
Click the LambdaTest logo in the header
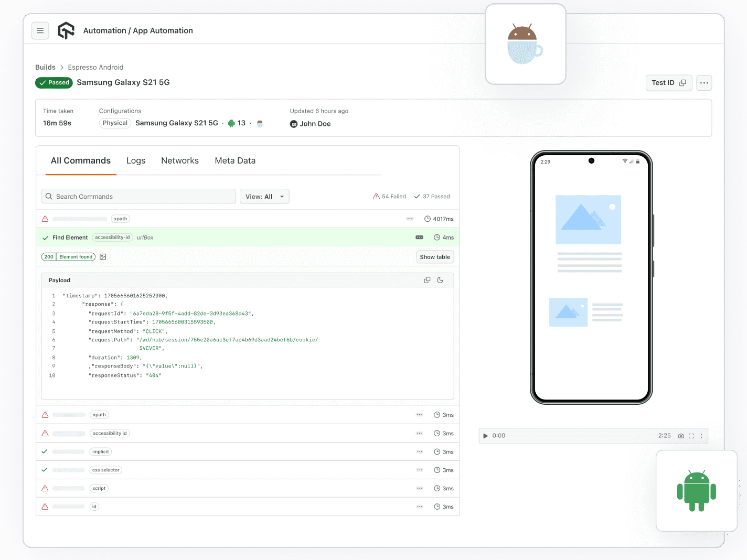pos(66,30)
